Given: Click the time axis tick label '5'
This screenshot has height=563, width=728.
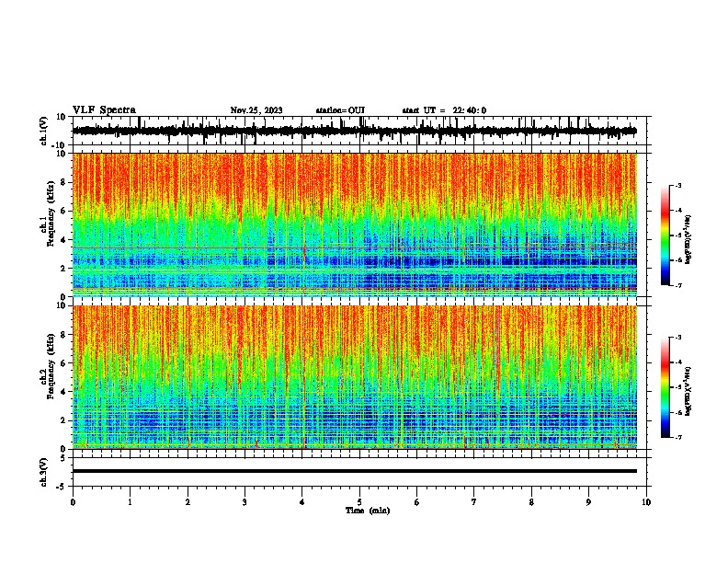Looking at the screenshot, I should (x=359, y=502).
